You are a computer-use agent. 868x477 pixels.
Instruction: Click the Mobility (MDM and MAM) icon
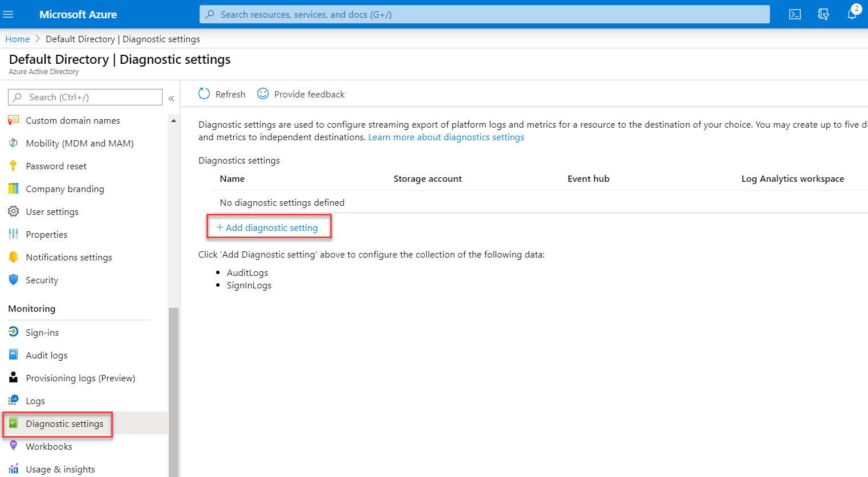(13, 143)
